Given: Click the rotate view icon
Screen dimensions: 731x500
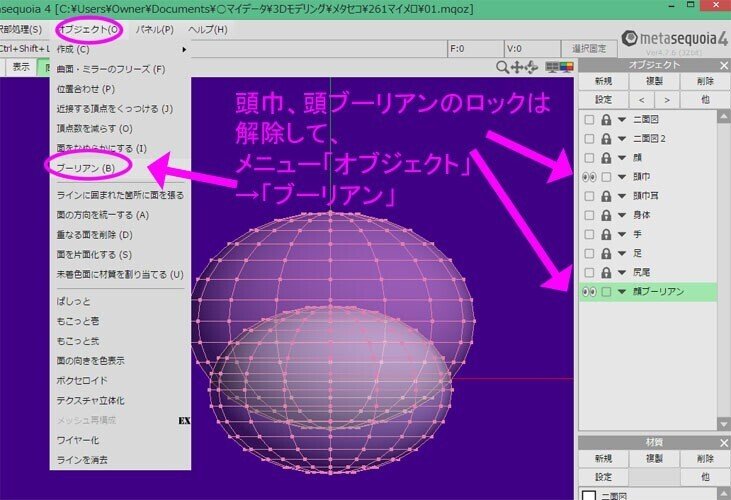Looking at the screenshot, I should 531,67.
